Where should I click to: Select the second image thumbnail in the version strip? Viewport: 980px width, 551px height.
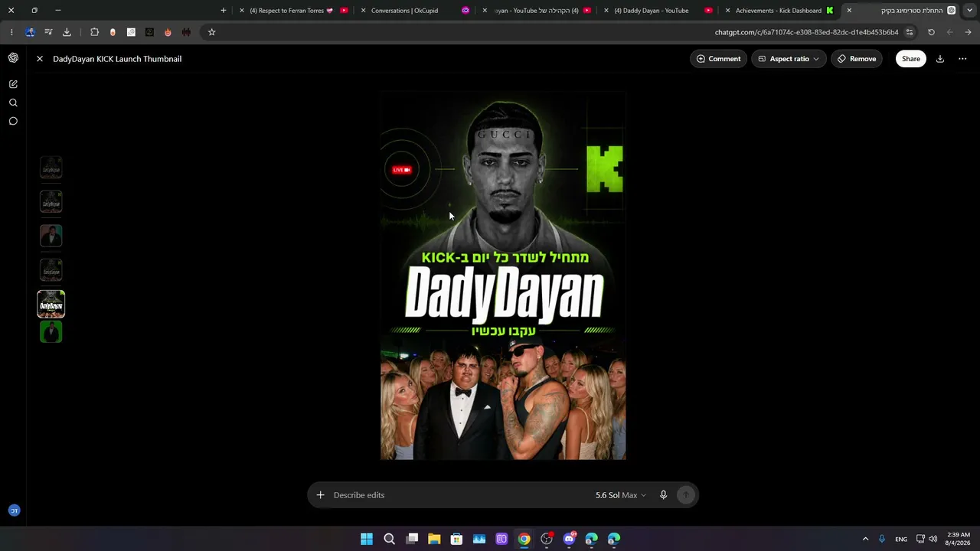tap(51, 202)
